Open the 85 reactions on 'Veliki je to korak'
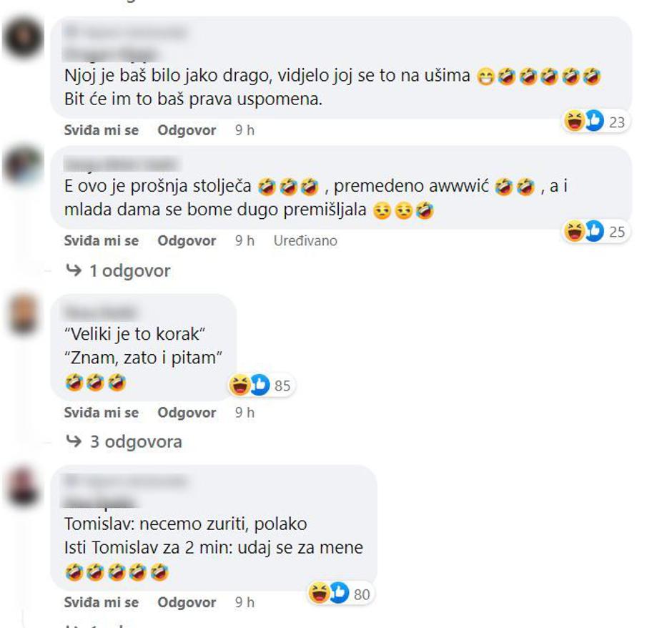This screenshot has width=672, height=628. point(261,385)
